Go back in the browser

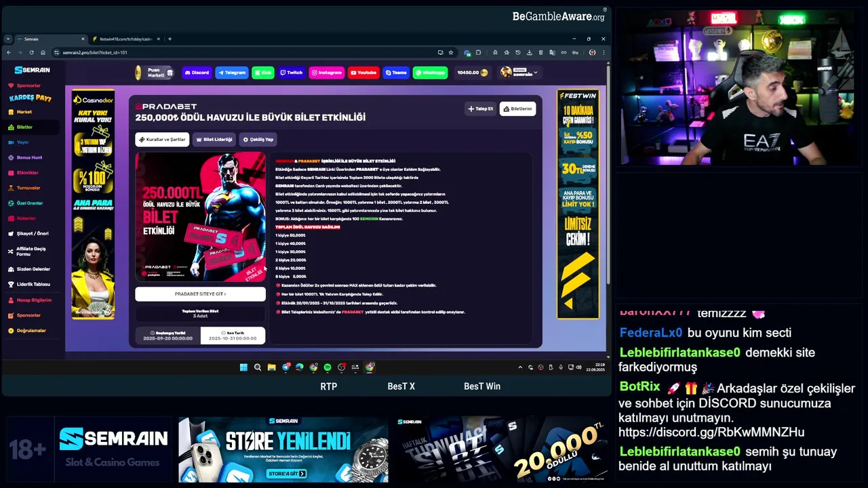pos(8,52)
